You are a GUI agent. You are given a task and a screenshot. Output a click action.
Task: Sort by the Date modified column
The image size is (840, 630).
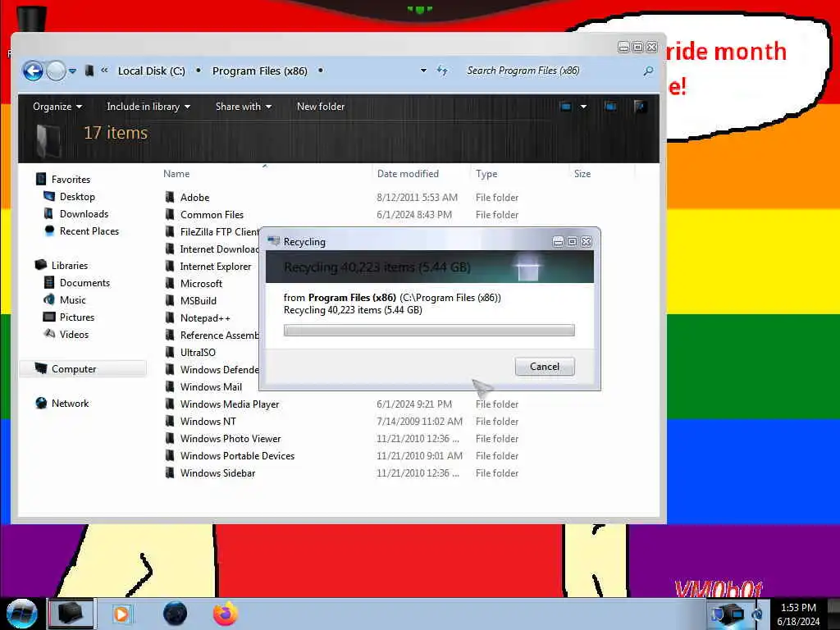[x=408, y=174]
